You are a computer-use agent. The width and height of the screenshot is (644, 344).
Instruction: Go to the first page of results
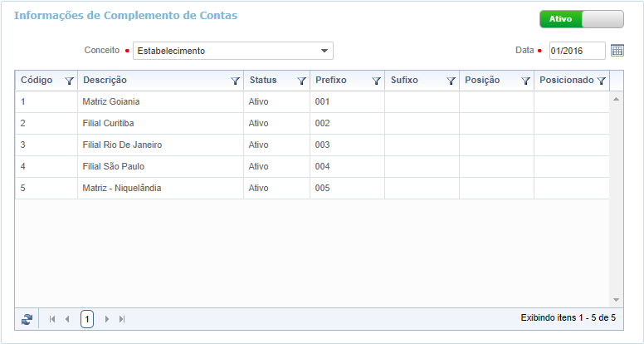(52, 319)
